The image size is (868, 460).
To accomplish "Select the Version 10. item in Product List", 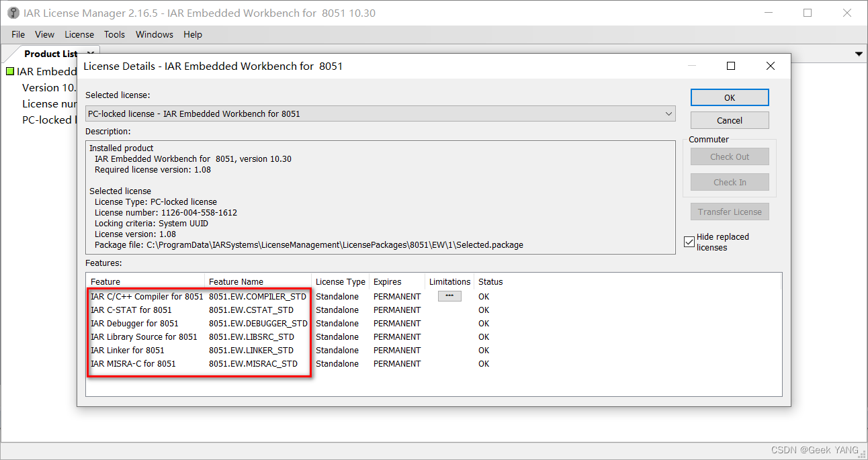I will 50,87.
